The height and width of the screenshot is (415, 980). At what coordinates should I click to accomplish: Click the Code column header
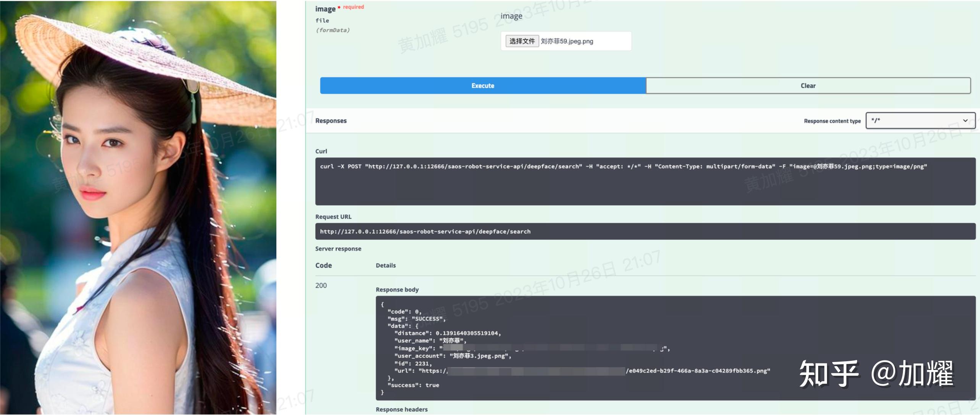323,265
